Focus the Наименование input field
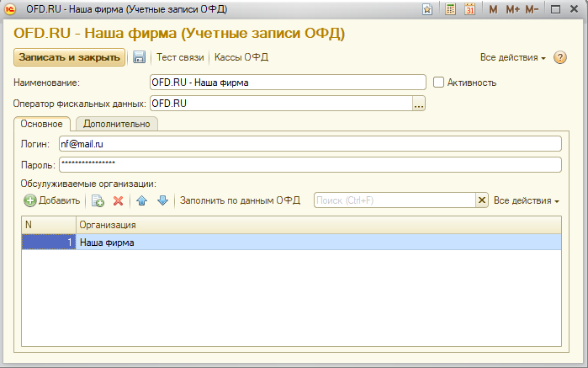 pyautogui.click(x=288, y=83)
